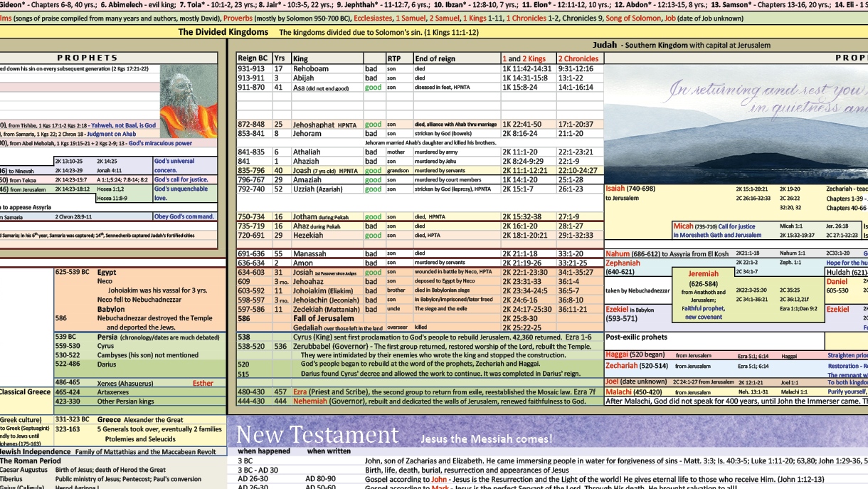Select "The Divided Kingdoms" heading
The image size is (868, 489).
pos(223,32)
